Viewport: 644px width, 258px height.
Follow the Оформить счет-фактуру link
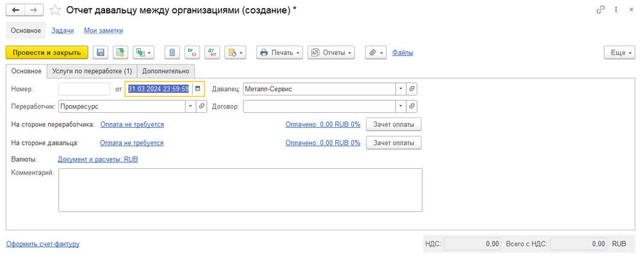[x=43, y=244]
